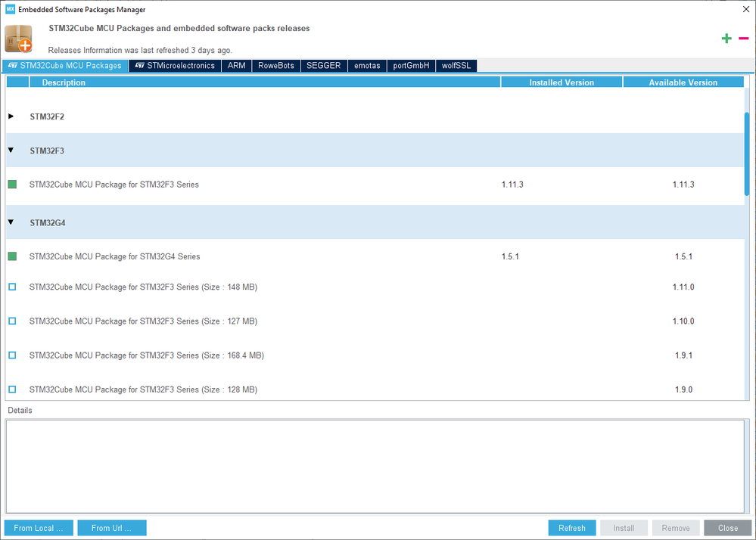Click available version 1.9.0
This screenshot has width=756, height=540.
[683, 389]
